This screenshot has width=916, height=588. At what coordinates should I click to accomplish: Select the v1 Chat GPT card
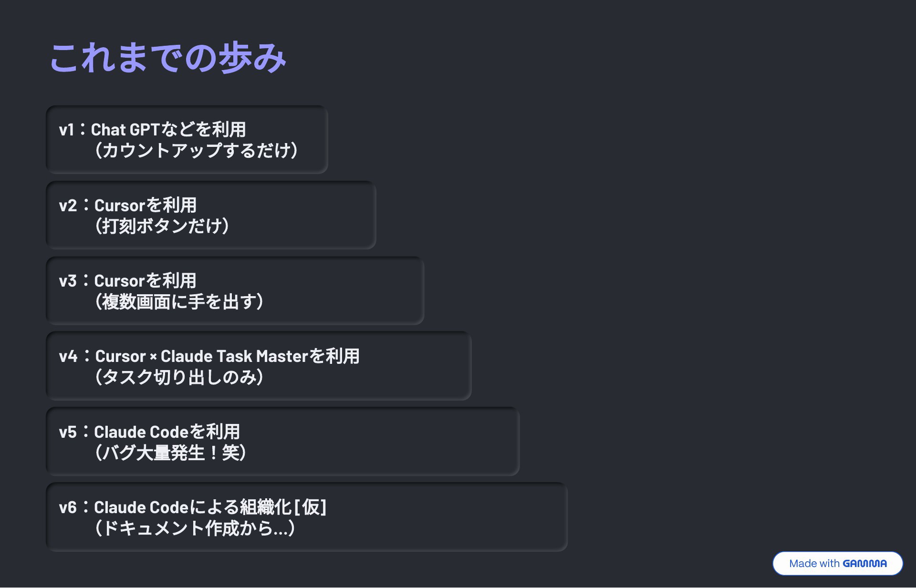[187, 140]
